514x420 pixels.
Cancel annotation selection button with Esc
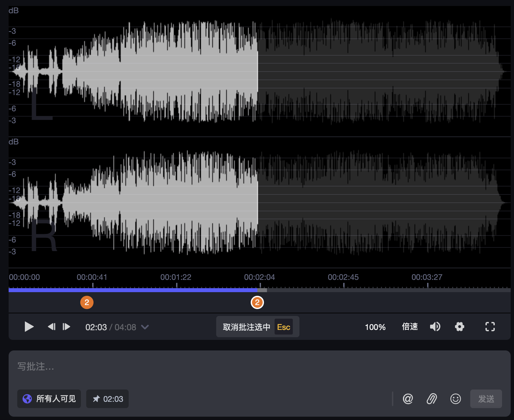coord(258,327)
